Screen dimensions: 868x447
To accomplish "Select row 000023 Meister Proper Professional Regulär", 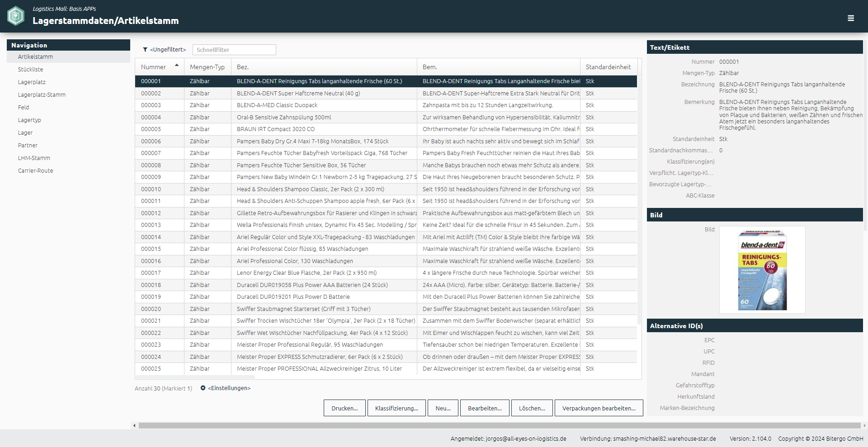I will [386, 345].
